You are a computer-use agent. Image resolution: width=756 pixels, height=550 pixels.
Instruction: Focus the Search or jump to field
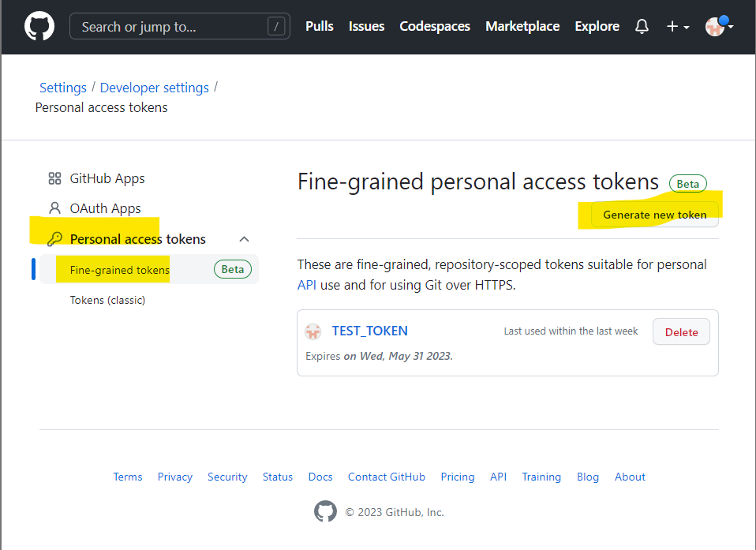tap(180, 26)
